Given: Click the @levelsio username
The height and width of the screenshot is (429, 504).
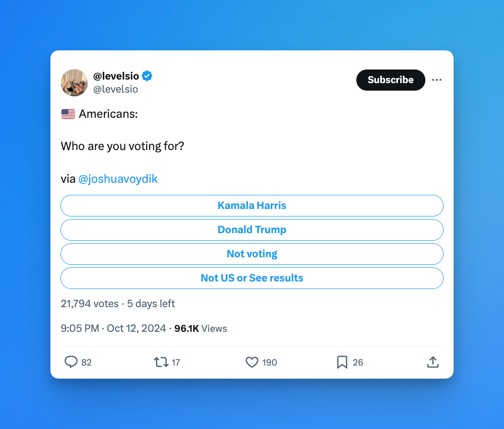Looking at the screenshot, I should pos(116,76).
